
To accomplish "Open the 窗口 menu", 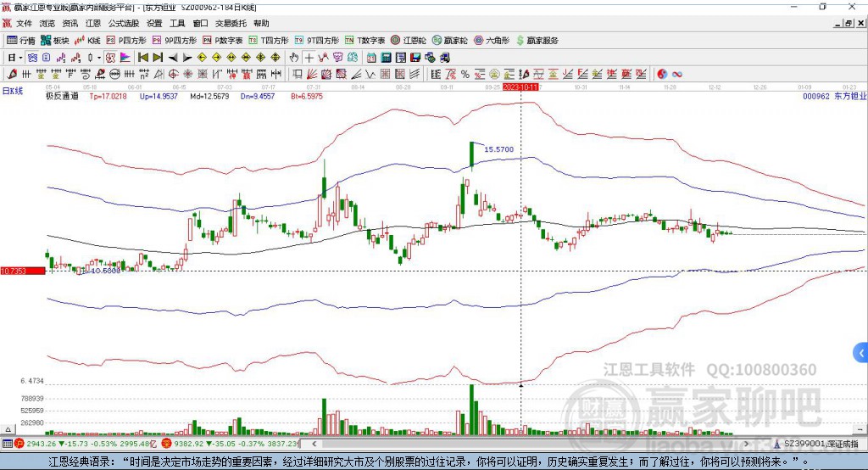I will (x=200, y=23).
